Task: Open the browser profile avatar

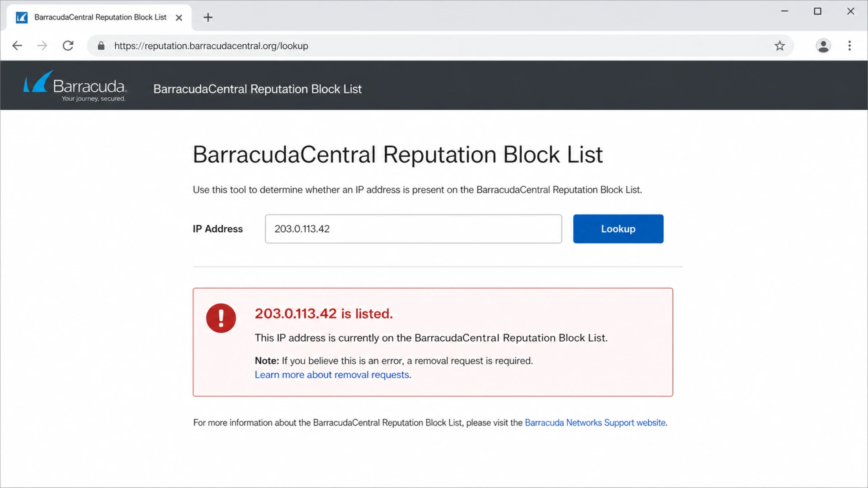Action: (823, 46)
